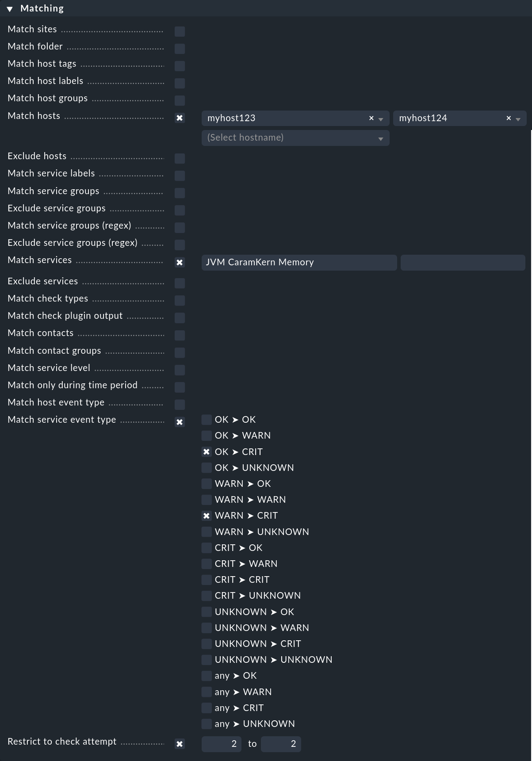This screenshot has width=532, height=761.
Task: Check the any to CRIT event type
Action: point(207,708)
